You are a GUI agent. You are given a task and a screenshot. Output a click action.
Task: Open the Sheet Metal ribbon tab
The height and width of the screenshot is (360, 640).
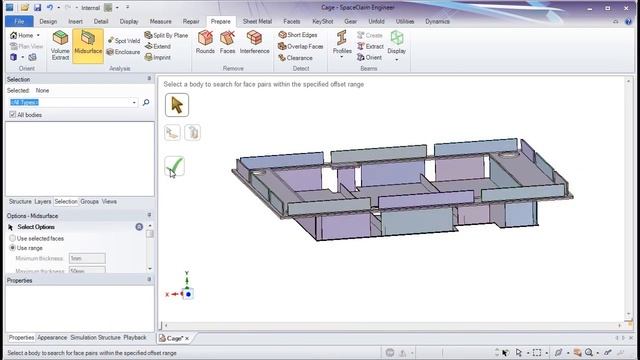coord(257,21)
